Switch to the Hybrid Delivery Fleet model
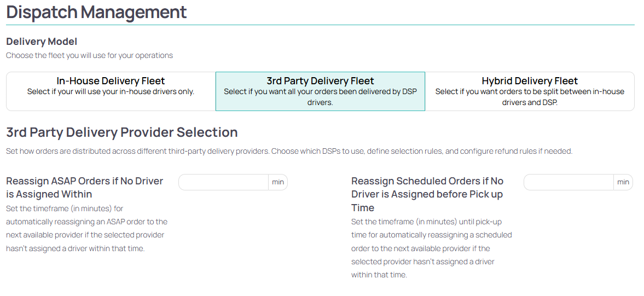This screenshot has height=296, width=644. [530, 91]
